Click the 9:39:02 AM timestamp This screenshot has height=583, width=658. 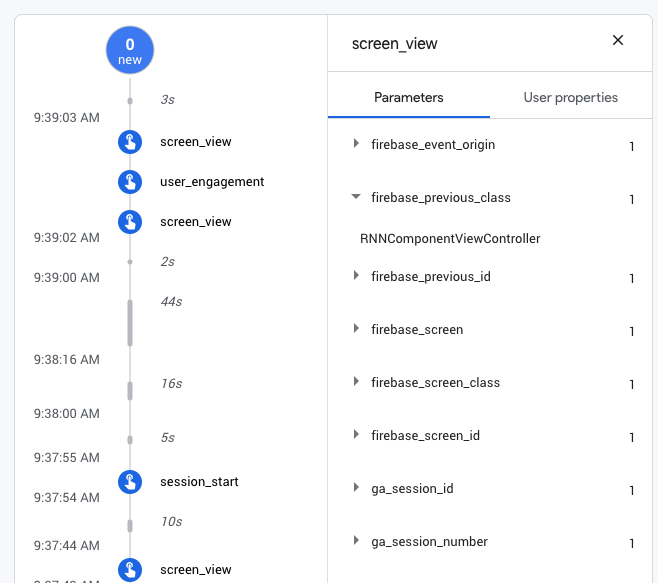tap(67, 238)
